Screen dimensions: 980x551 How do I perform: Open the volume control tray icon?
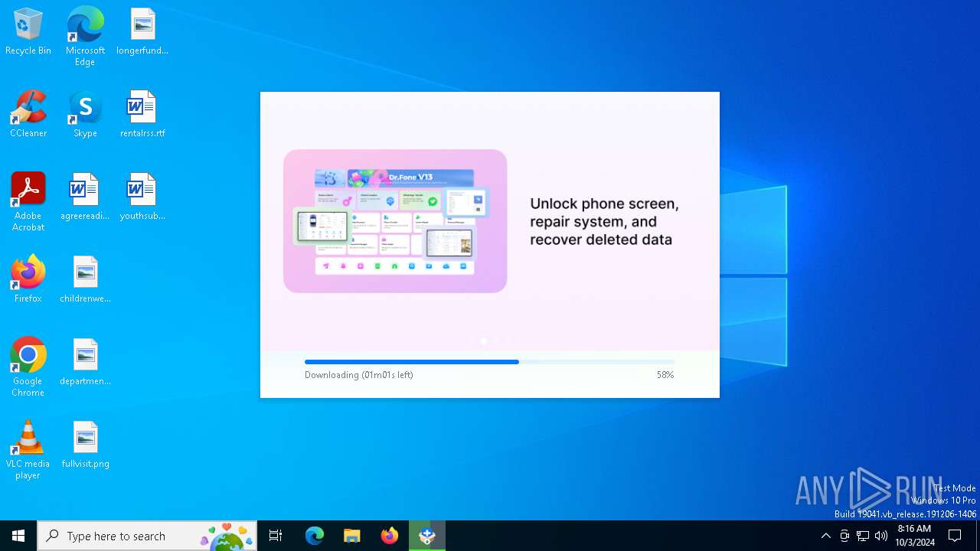881,536
